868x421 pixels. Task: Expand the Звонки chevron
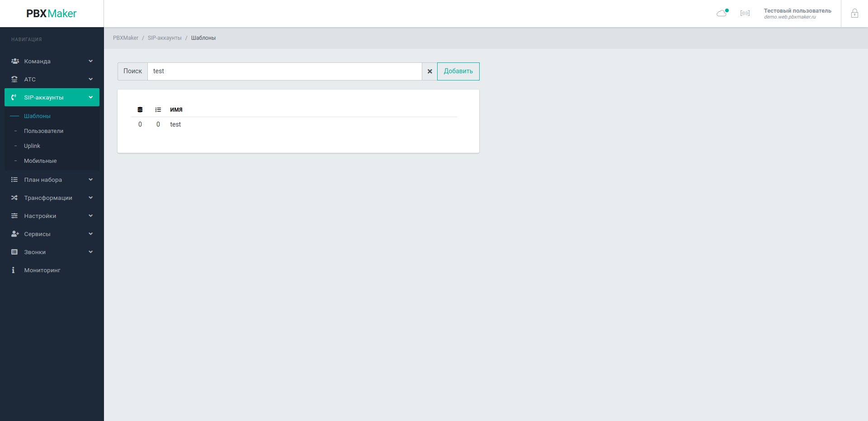coord(90,252)
